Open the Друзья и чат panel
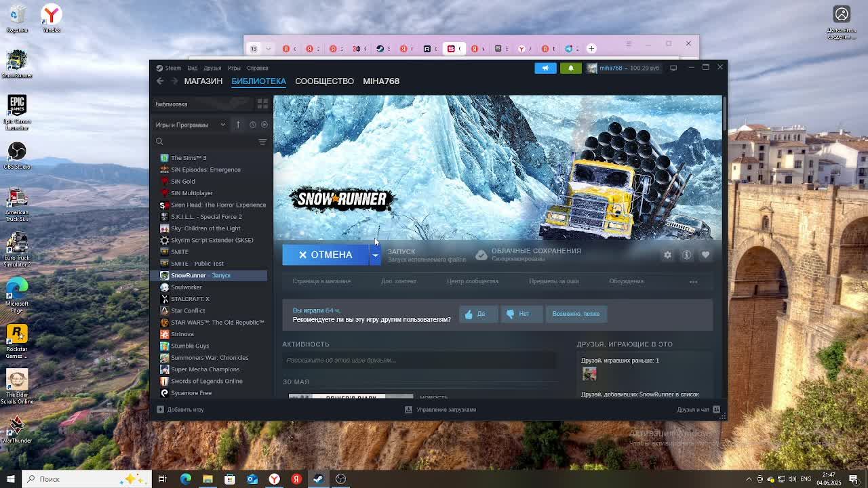868x488 pixels. coord(698,409)
